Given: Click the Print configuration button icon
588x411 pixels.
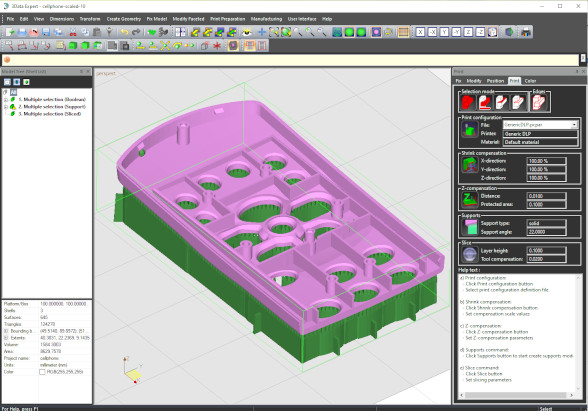Looking at the screenshot, I should click(469, 130).
